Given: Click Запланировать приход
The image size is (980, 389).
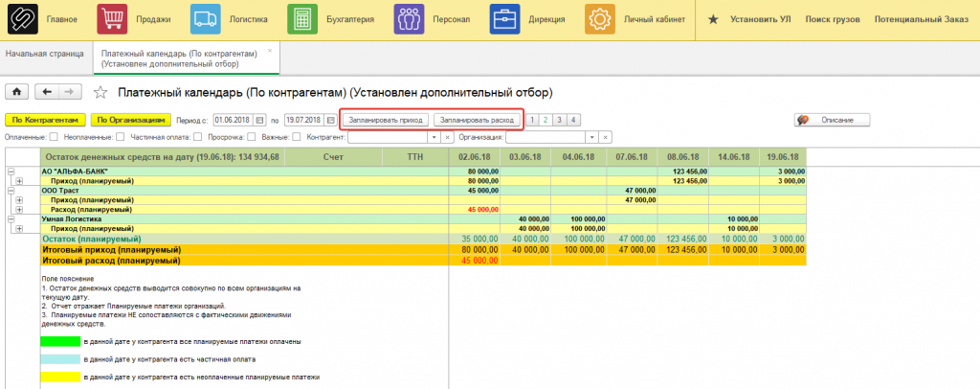Looking at the screenshot, I should 386,120.
